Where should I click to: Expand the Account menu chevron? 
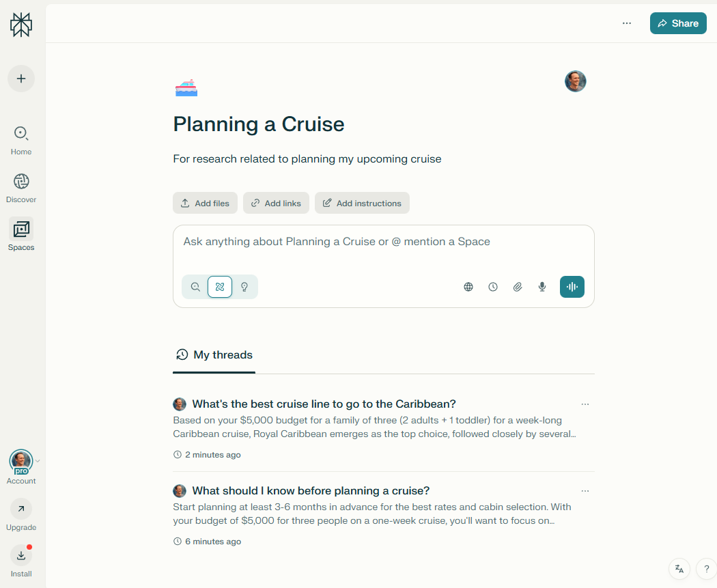38,461
